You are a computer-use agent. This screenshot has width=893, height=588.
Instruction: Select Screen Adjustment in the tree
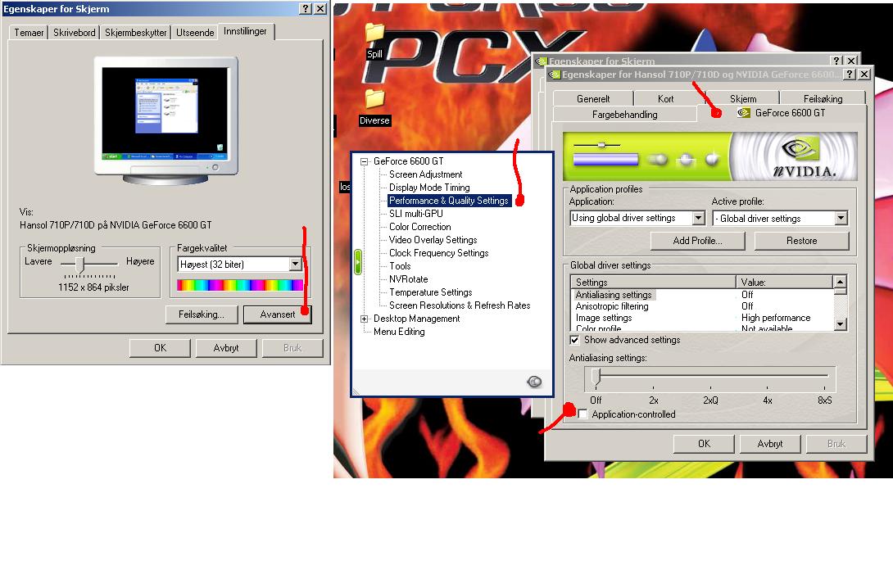click(425, 174)
